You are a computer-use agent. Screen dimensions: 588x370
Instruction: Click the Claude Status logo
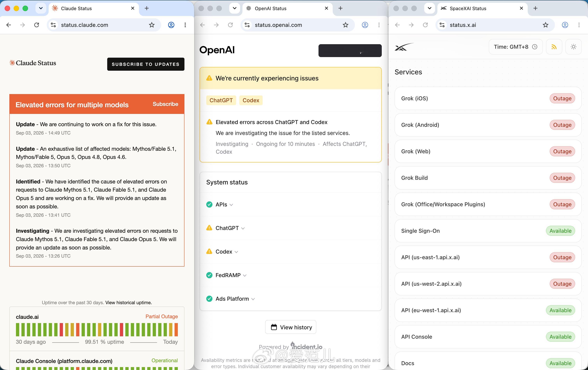coord(33,63)
